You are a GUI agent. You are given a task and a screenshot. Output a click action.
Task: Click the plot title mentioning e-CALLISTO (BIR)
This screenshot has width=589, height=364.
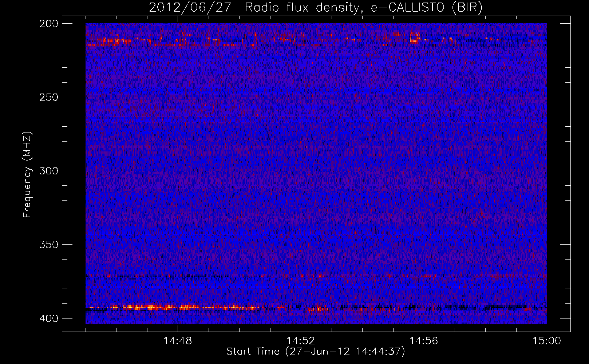(x=316, y=7)
